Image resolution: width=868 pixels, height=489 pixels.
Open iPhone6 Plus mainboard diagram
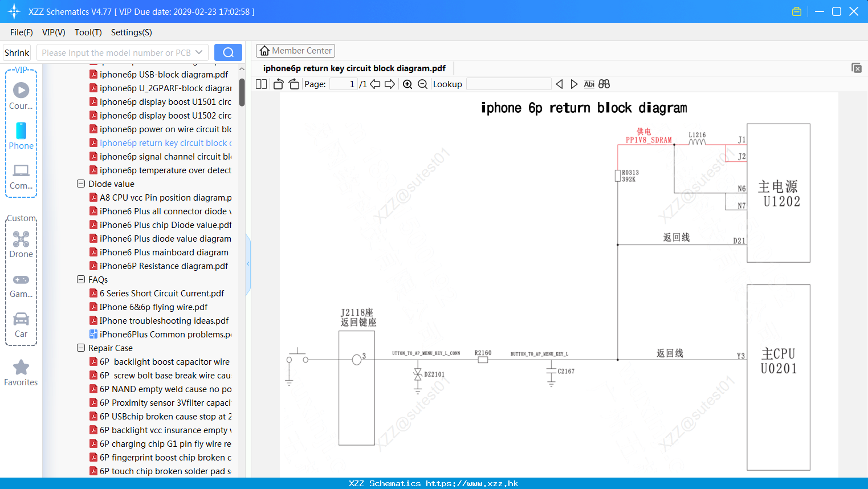pos(159,252)
